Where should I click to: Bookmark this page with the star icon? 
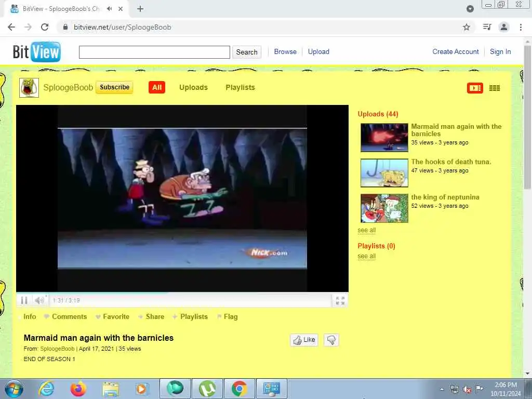467,27
